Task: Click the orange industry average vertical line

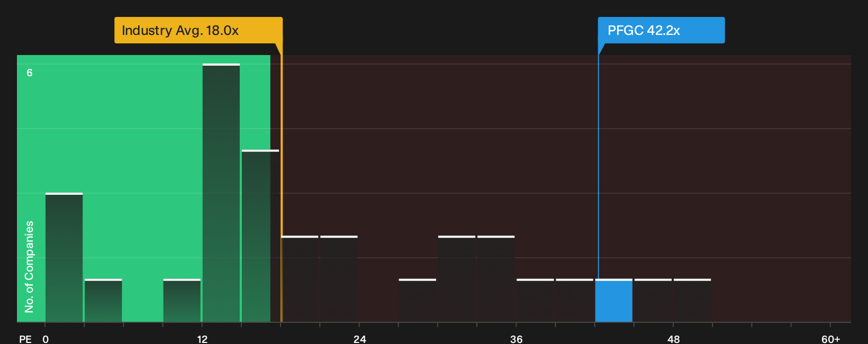Action: click(282, 183)
